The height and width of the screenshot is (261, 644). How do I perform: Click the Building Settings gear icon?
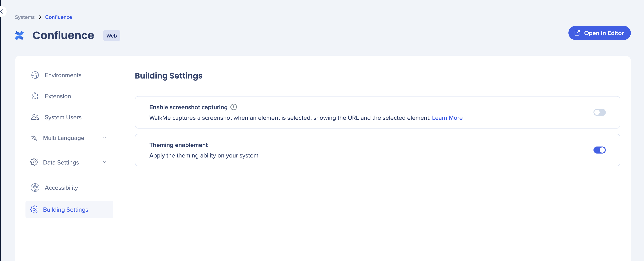[x=34, y=209]
